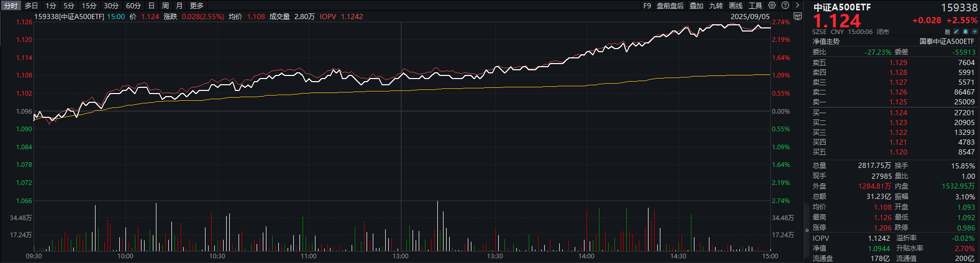
Task: Click the help question mark icon
Action: (785, 5)
